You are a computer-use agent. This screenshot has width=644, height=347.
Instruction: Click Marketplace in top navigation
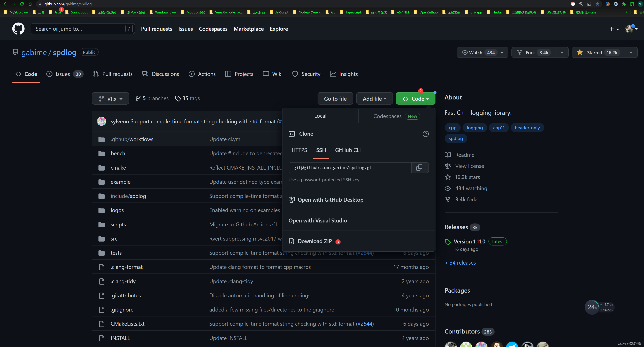(249, 29)
